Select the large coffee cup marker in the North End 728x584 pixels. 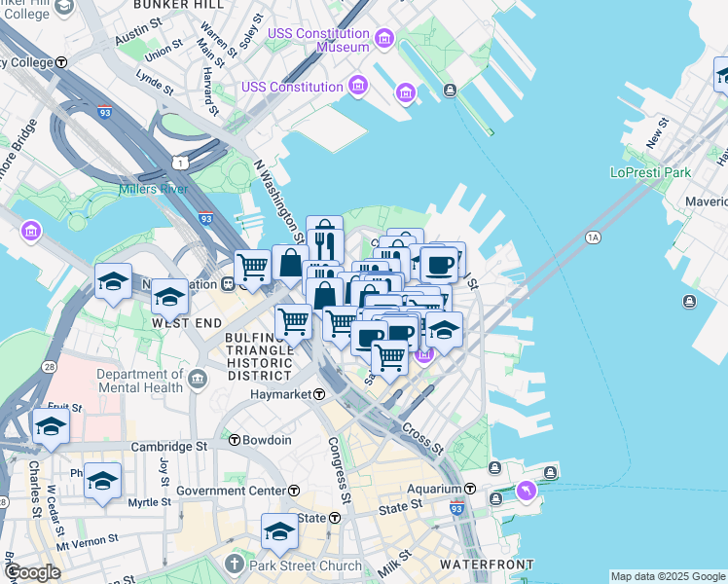click(439, 266)
